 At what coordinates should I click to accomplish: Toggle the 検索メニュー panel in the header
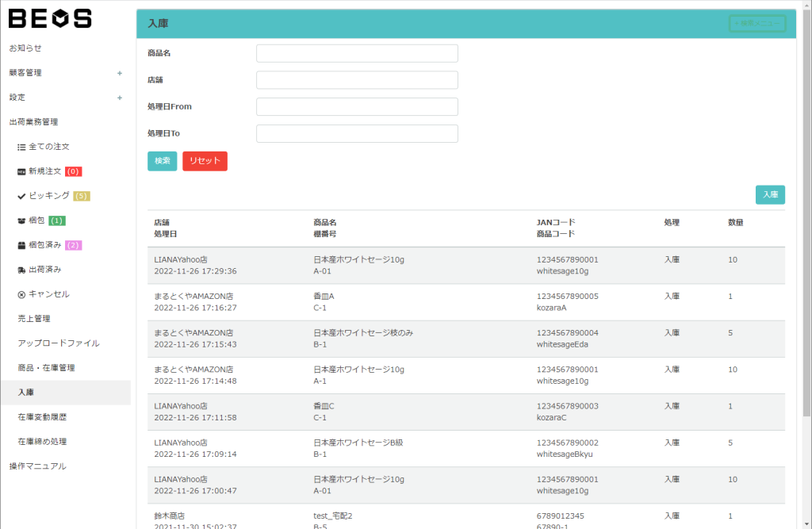pos(757,24)
